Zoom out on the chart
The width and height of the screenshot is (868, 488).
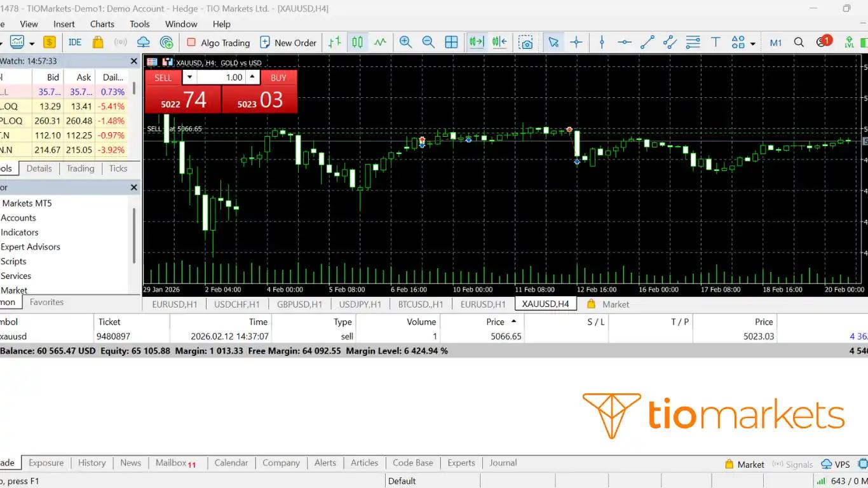point(428,43)
